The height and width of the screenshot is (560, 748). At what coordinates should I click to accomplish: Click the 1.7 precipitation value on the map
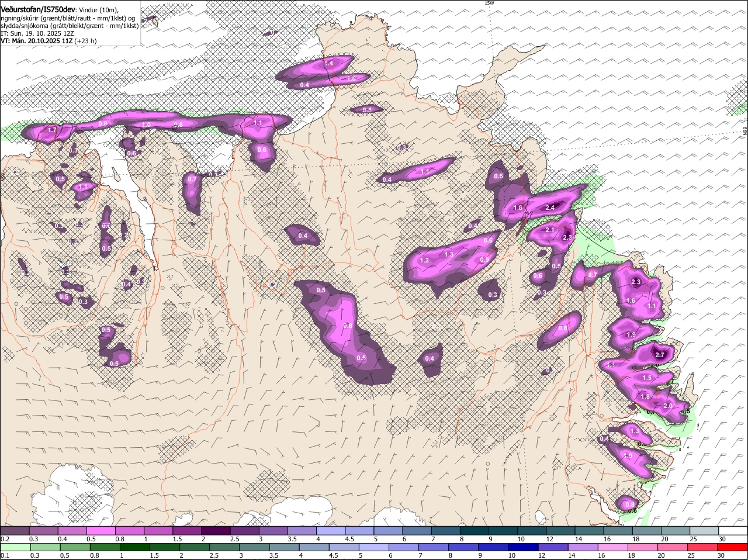52,130
